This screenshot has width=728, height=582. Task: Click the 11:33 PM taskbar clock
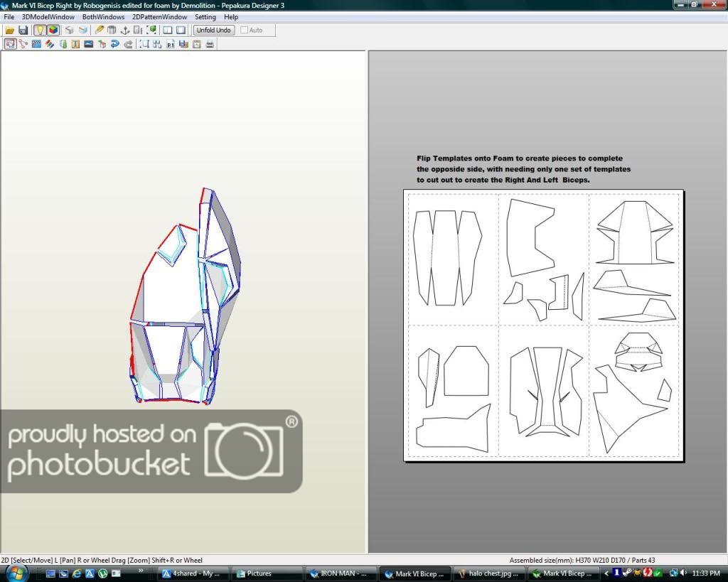[x=706, y=573]
